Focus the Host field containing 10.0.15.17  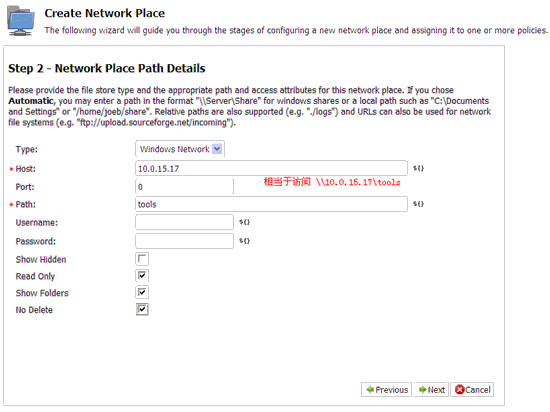[271, 168]
